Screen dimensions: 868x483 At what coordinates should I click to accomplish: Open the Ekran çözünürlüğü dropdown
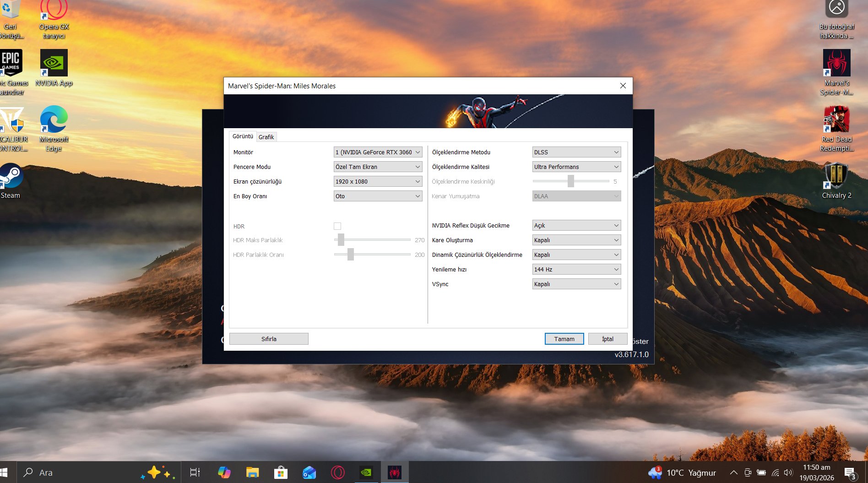[x=378, y=181]
